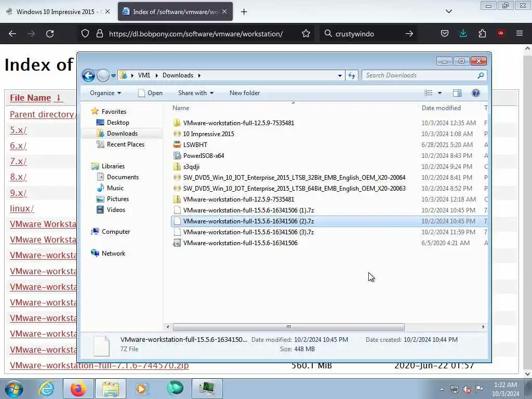Bookmark this page with the star icon
This screenshot has height=399, width=532.
tap(305, 34)
